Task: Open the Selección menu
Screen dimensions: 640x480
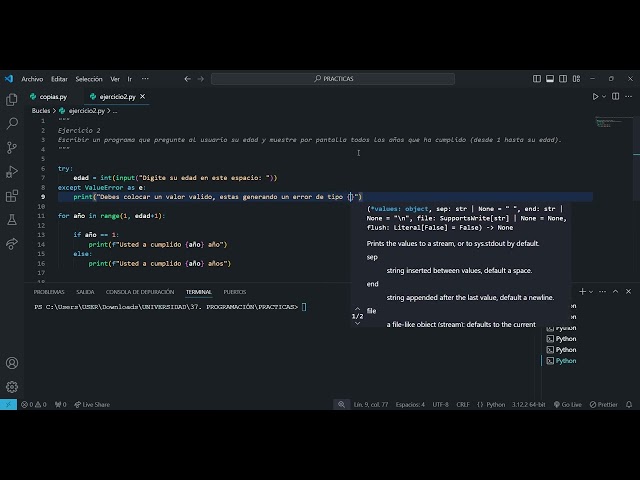Action: click(89, 79)
